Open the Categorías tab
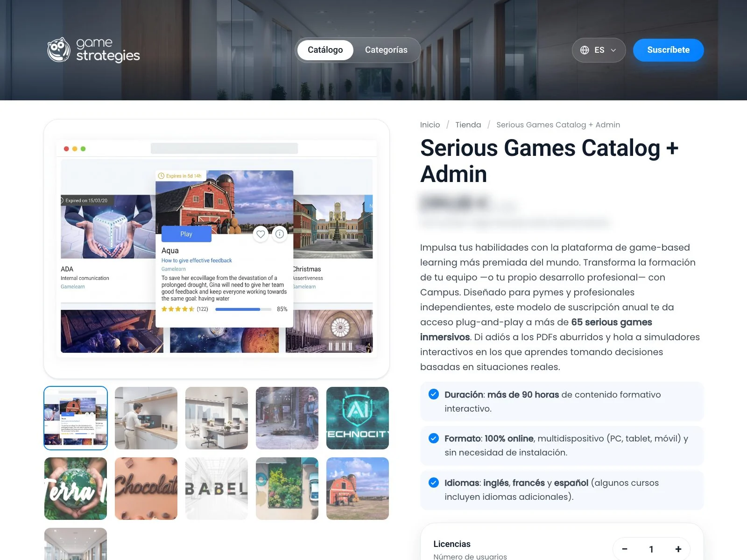The width and height of the screenshot is (747, 560). coord(386,50)
